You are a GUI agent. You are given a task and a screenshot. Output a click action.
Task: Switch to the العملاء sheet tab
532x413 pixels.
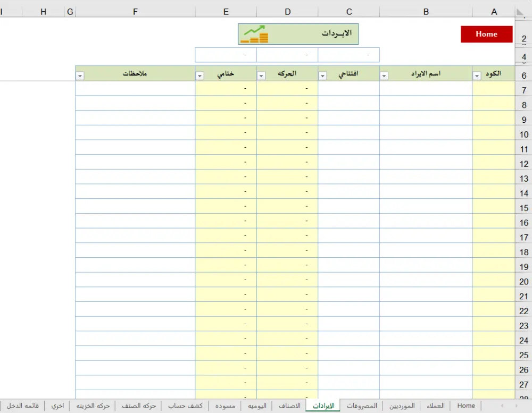tap(435, 406)
